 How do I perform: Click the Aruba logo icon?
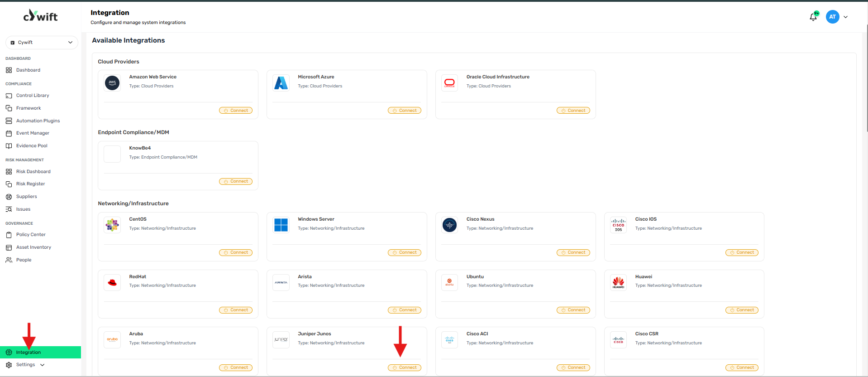pos(112,340)
